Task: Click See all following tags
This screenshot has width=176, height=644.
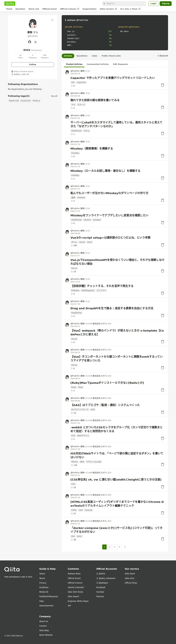Action: pyautogui.click(x=54, y=96)
